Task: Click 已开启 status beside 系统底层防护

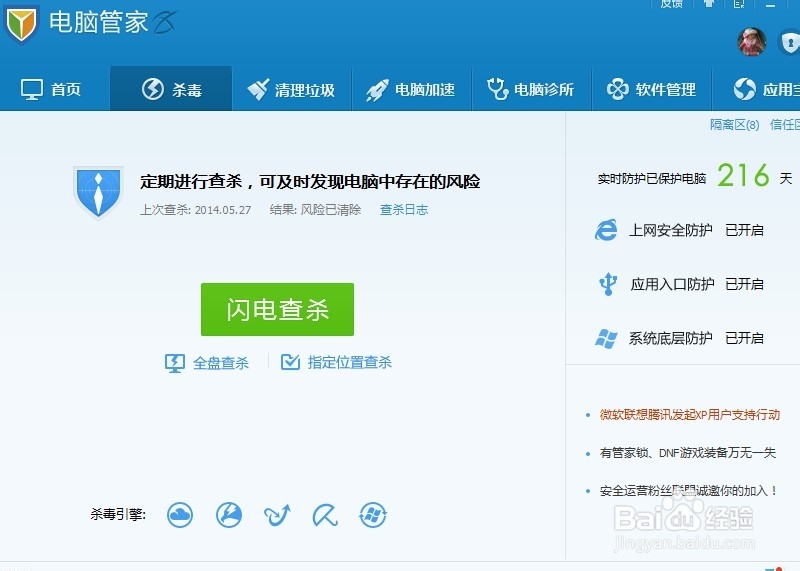Action: click(744, 338)
